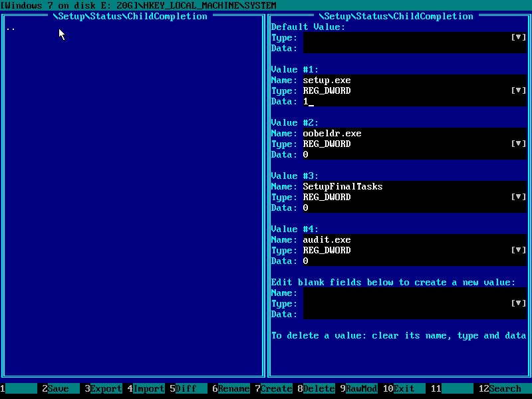Click the blank Data field for new value
The height and width of the screenshot is (399, 532).
click(x=414, y=314)
